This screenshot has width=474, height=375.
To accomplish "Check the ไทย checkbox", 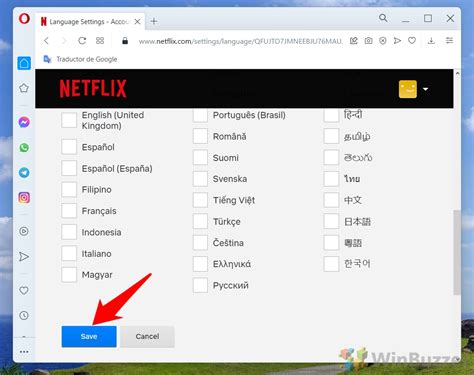I will coord(331,179).
